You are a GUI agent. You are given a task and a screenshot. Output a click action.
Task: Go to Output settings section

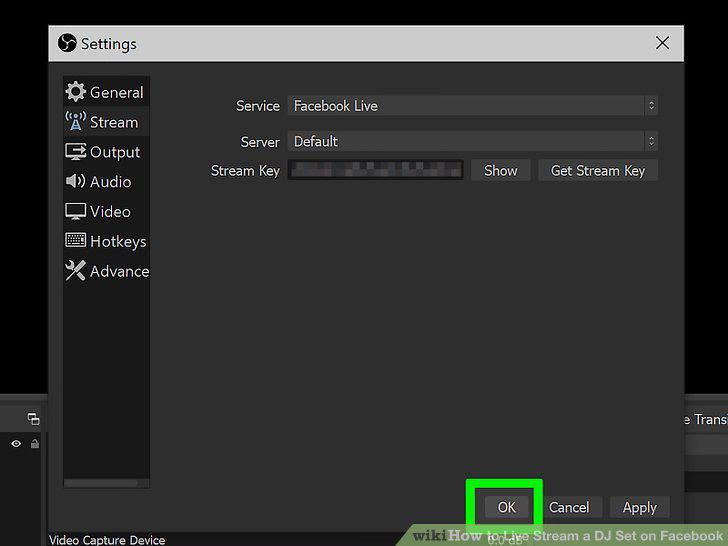pyautogui.click(x=106, y=152)
